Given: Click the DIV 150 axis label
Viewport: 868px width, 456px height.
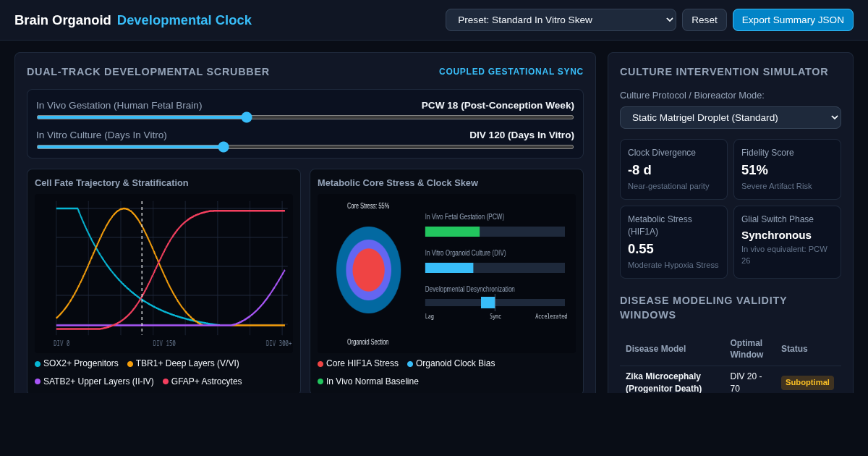Looking at the screenshot, I should [164, 344].
